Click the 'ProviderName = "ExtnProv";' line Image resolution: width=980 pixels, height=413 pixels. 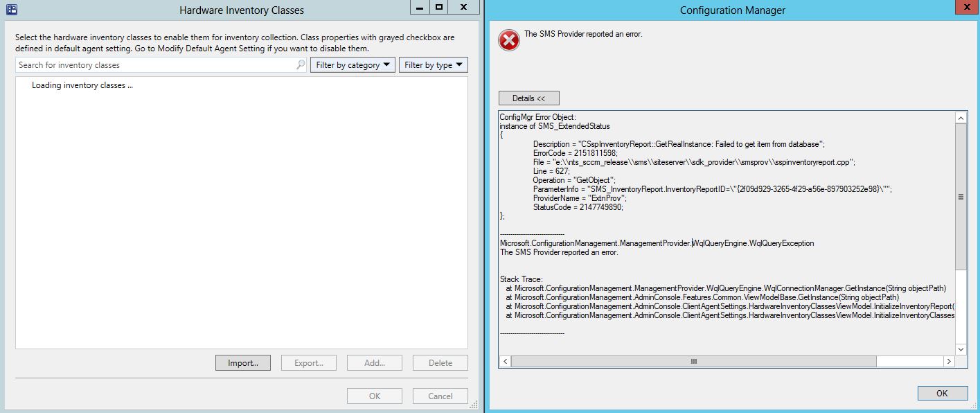580,197
